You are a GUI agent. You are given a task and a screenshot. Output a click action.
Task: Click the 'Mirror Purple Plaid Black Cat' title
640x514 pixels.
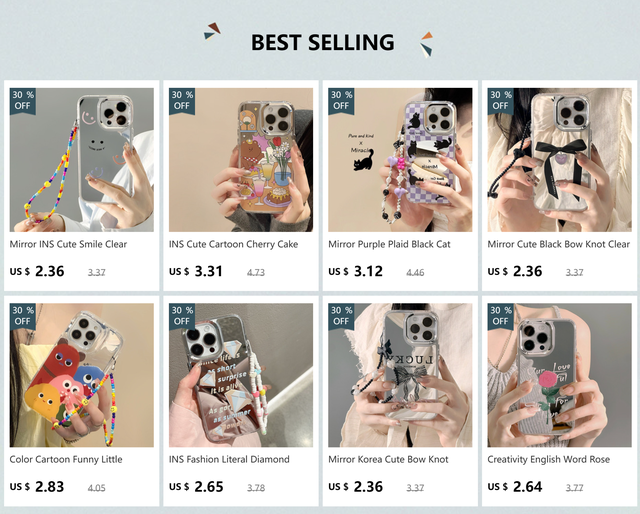tap(389, 244)
